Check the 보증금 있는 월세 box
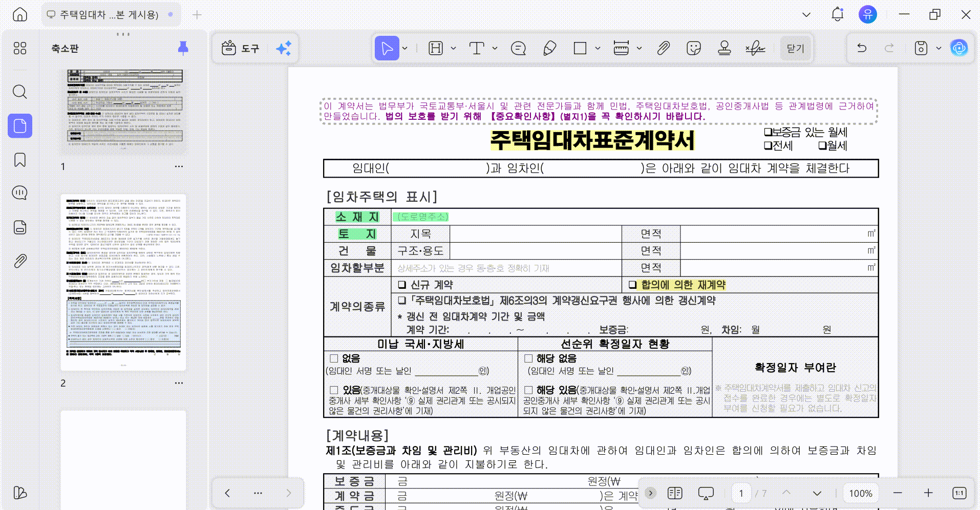 (x=768, y=132)
